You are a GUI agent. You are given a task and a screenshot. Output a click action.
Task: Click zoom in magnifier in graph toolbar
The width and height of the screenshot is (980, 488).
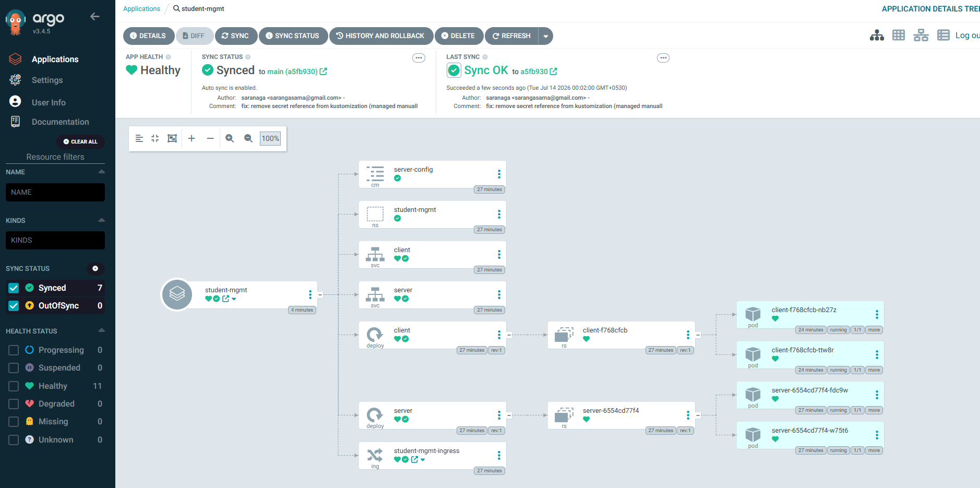click(x=230, y=138)
